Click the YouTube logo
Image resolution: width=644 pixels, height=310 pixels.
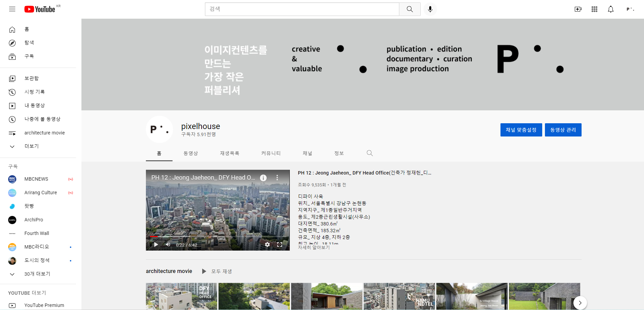(x=40, y=9)
